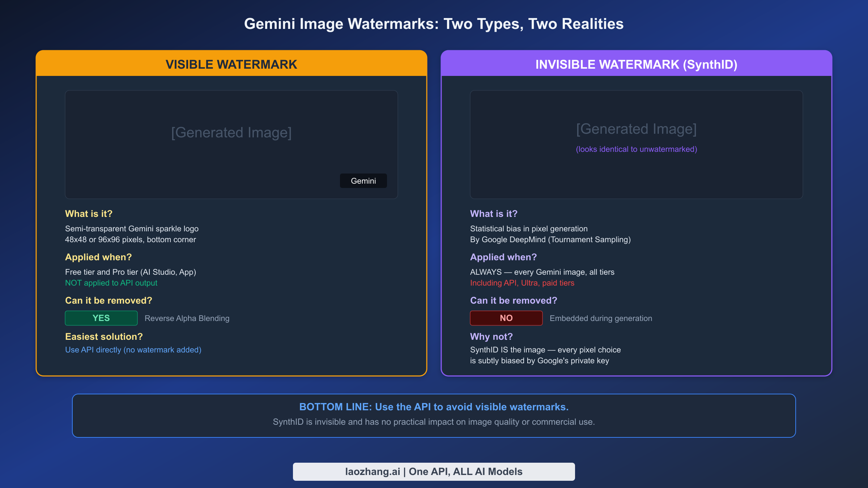Click the Generated Image placeholder on the left
This screenshot has width=868, height=488.
[231, 132]
